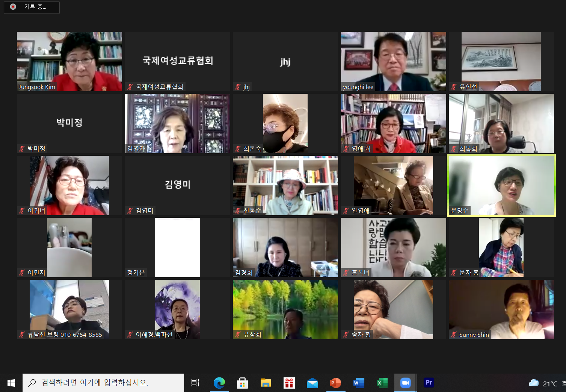Click the Windows search input box
Screen dimensions: 566x392
pos(103,383)
